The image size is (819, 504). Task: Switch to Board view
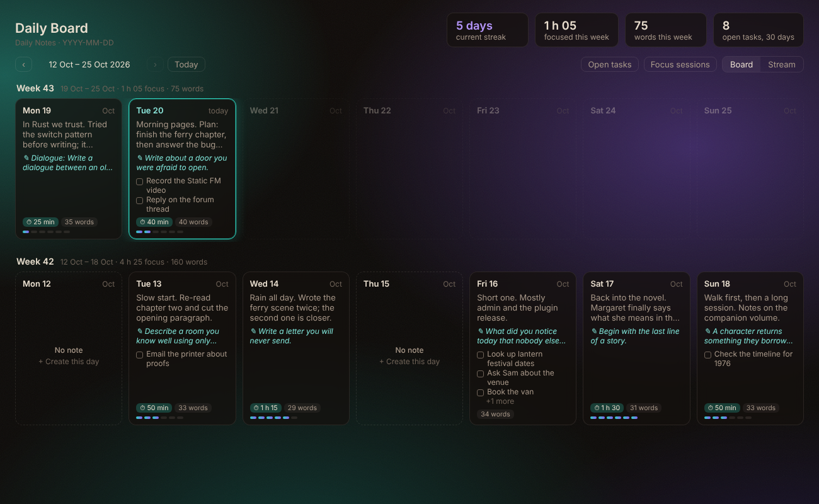pyautogui.click(x=742, y=64)
